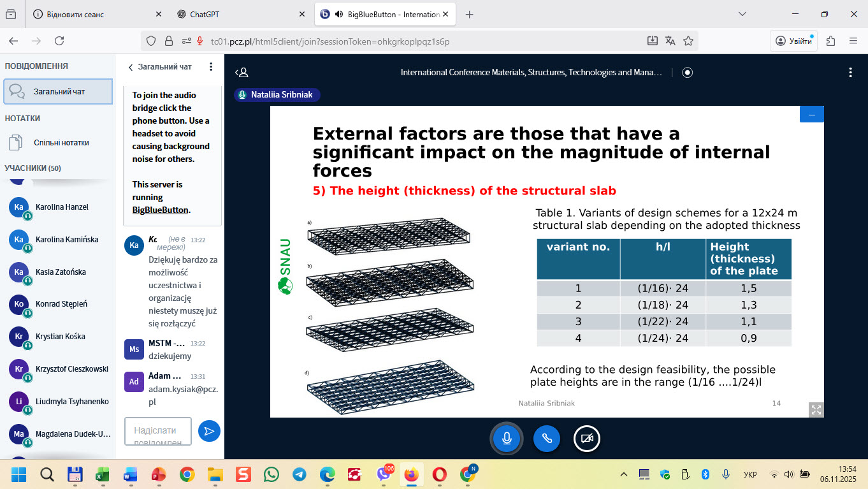
Task: Hide the Загальний чат panel with back chevron
Action: pos(131,67)
